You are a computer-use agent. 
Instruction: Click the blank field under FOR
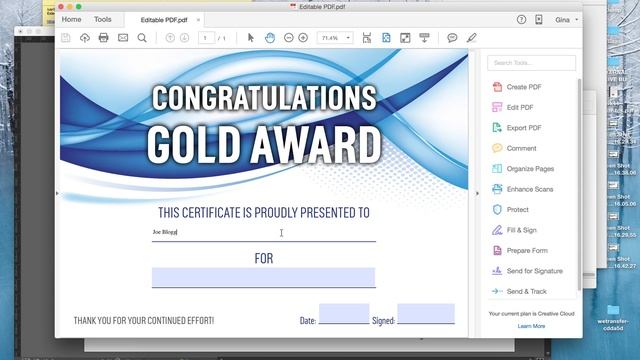pos(264,277)
